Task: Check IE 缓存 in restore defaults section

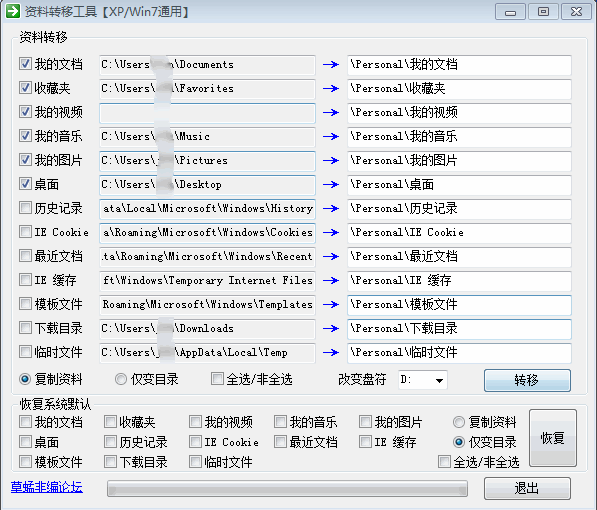Action: click(365, 442)
